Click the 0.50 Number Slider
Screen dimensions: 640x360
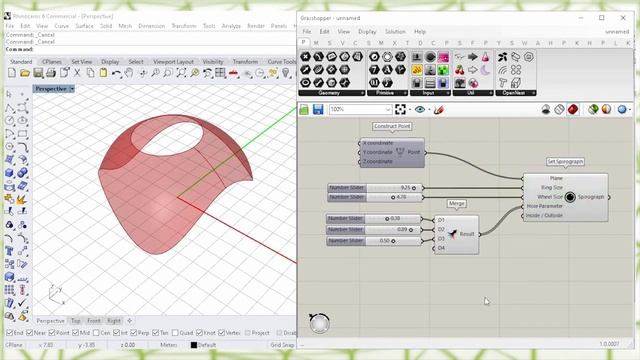coord(374,241)
